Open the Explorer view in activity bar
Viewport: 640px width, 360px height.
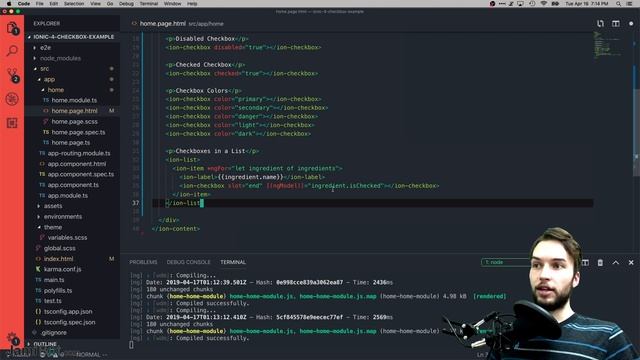click(12, 28)
